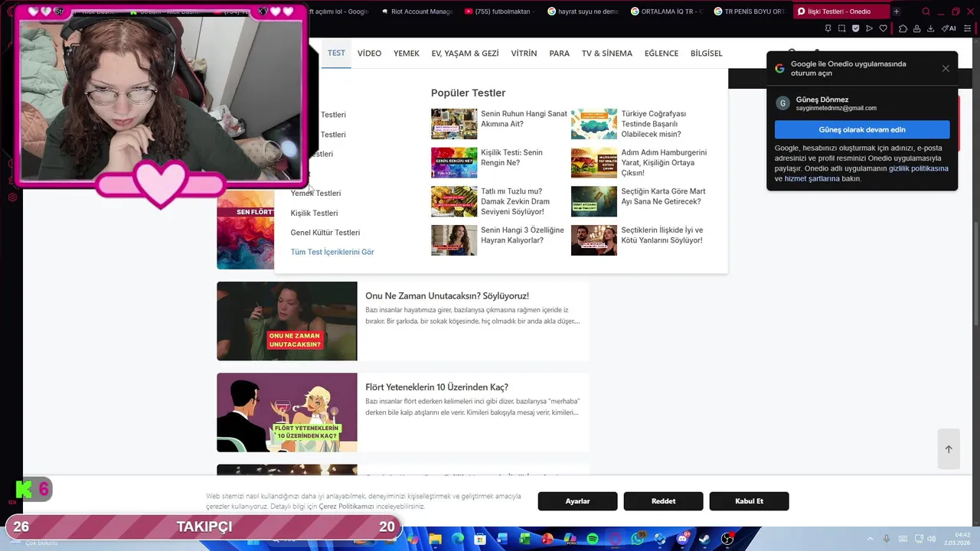Click the snapshot icon in address bar
This screenshot has width=980, height=551.
pos(841,28)
